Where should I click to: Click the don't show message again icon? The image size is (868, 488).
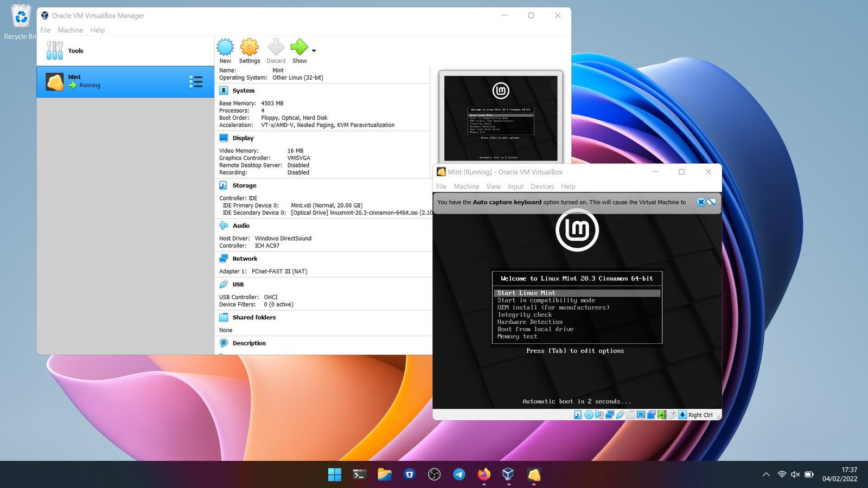pos(711,202)
